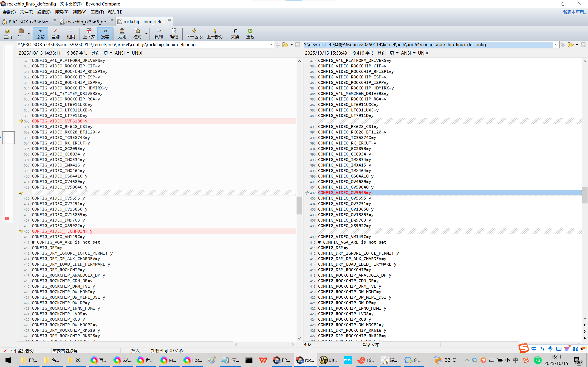Toggle Show Differences (差别) filter
The image size is (588, 367).
55,33
